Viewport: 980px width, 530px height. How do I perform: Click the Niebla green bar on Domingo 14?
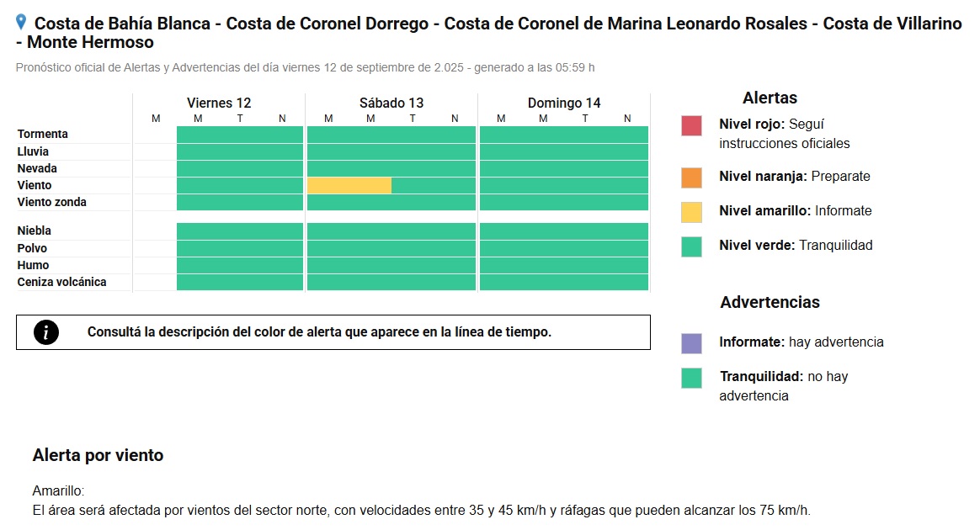click(x=564, y=231)
